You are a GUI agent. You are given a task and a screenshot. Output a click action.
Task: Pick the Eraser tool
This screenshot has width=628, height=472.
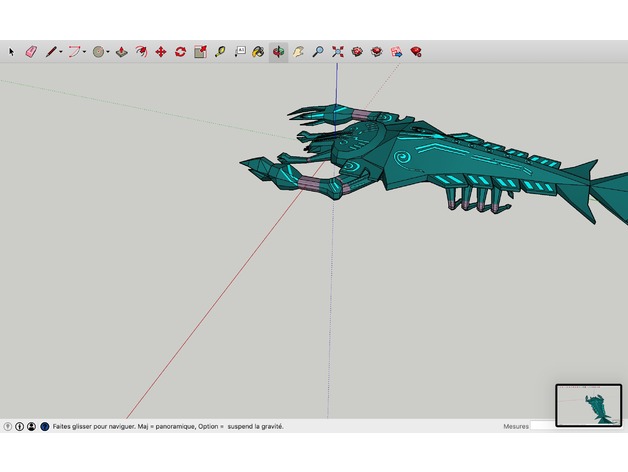30,51
